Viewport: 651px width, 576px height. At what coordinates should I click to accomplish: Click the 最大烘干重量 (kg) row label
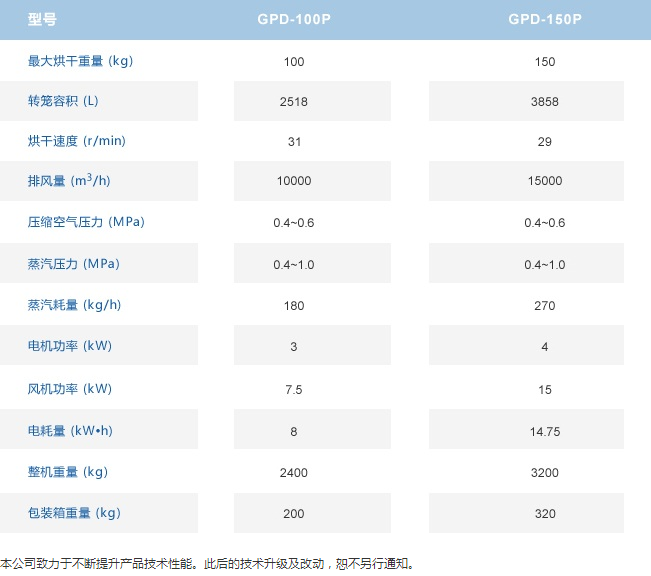point(80,61)
